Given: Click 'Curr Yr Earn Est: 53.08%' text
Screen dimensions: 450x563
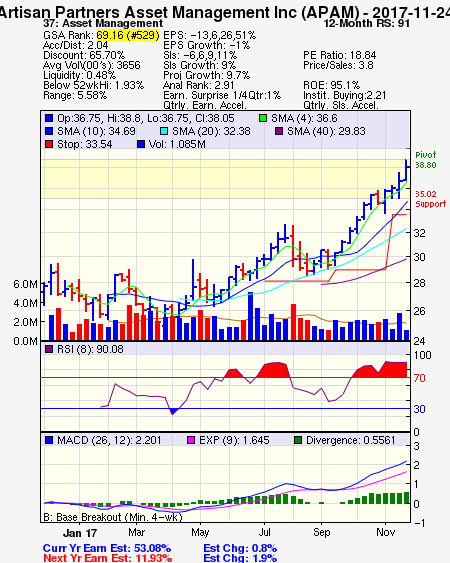Looking at the screenshot, I should pyautogui.click(x=107, y=548).
